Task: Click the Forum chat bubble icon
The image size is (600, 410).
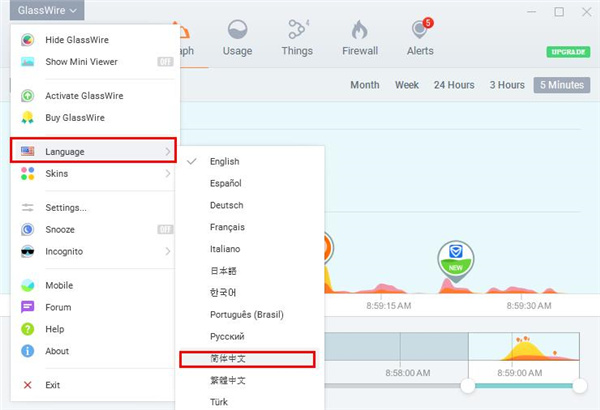Action: [x=28, y=307]
